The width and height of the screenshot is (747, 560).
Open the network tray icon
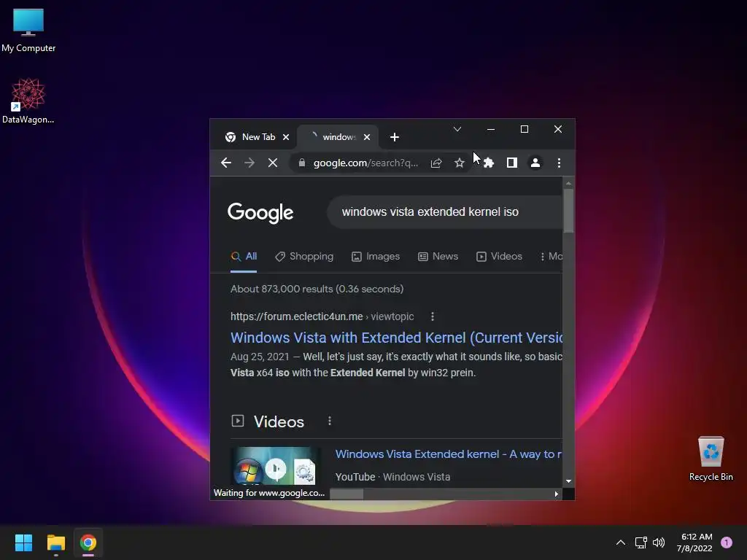[x=640, y=542]
